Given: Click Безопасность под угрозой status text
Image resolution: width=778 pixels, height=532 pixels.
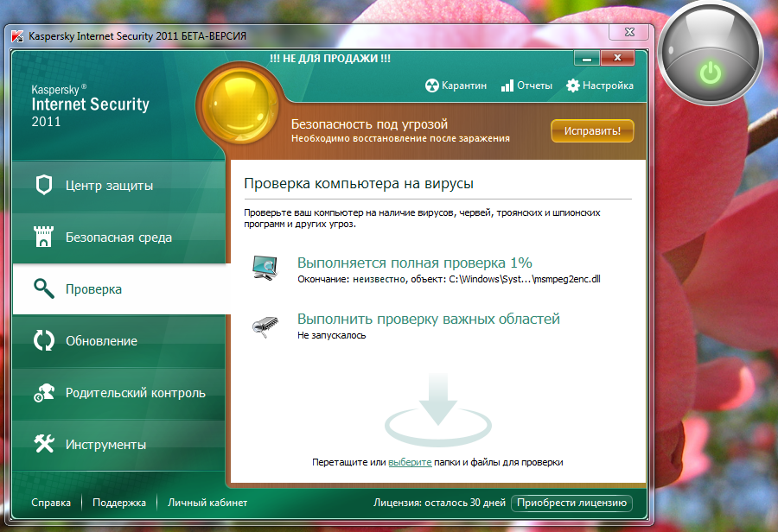Looking at the screenshot, I should tap(369, 124).
